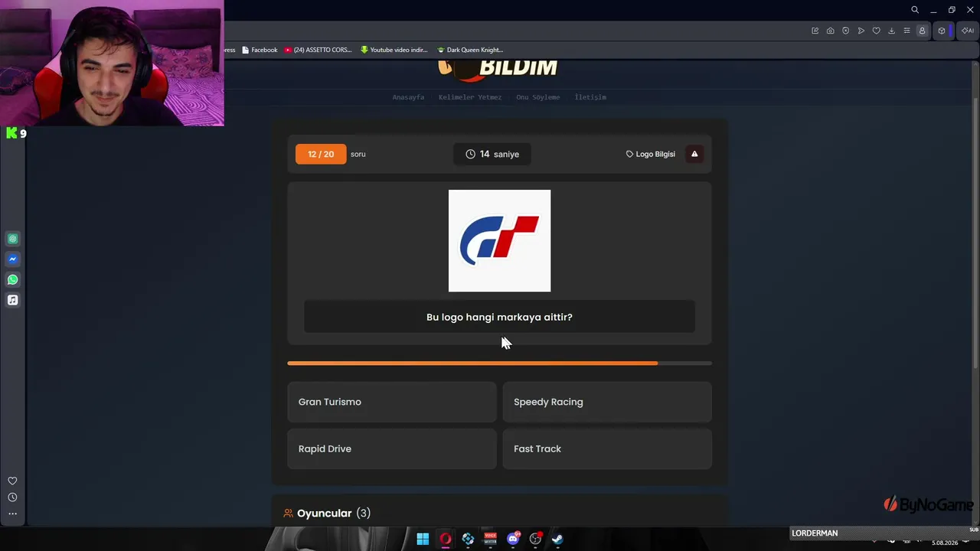Click the search magnifier in title bar
The width and height of the screenshot is (980, 551).
pos(915,10)
